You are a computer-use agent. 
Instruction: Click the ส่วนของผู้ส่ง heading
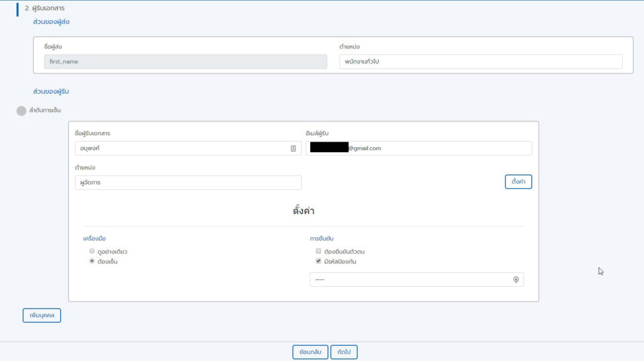pos(51,22)
